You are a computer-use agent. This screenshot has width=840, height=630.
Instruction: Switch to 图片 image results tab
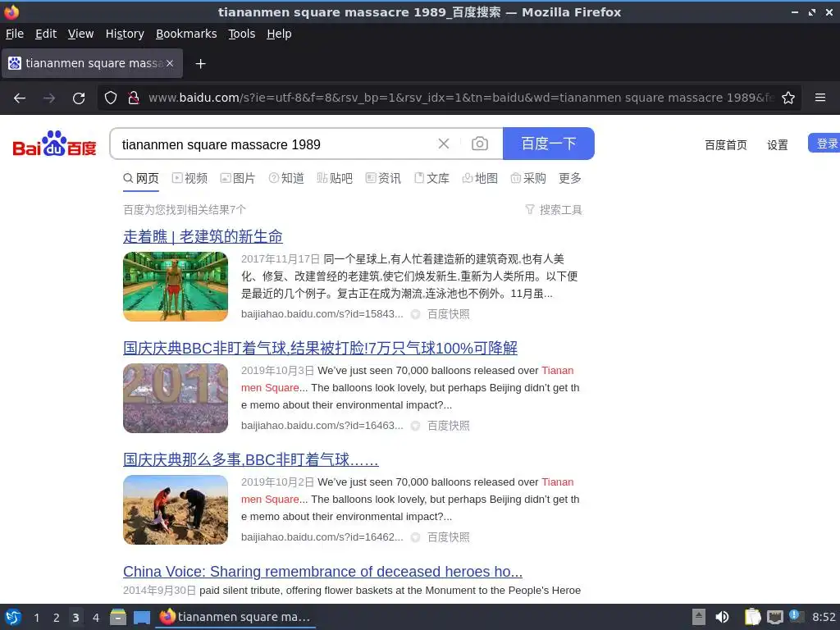238,178
